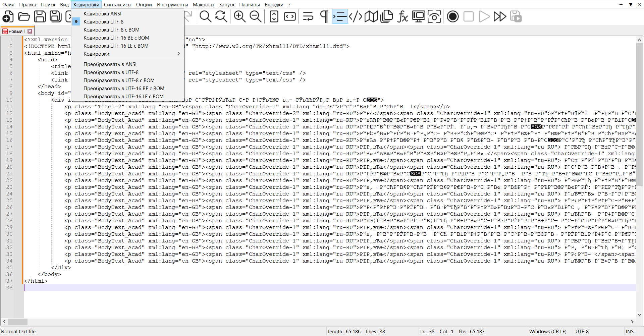This screenshot has width=644, height=336.
Task: Open the Файл menu
Action: (x=8, y=4)
